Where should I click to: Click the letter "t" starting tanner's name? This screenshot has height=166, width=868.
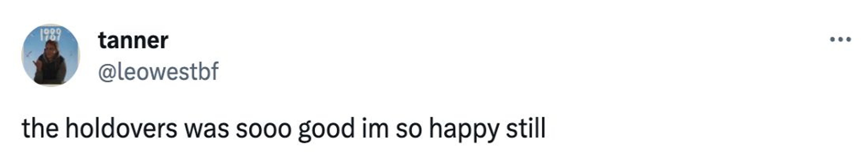[102, 41]
